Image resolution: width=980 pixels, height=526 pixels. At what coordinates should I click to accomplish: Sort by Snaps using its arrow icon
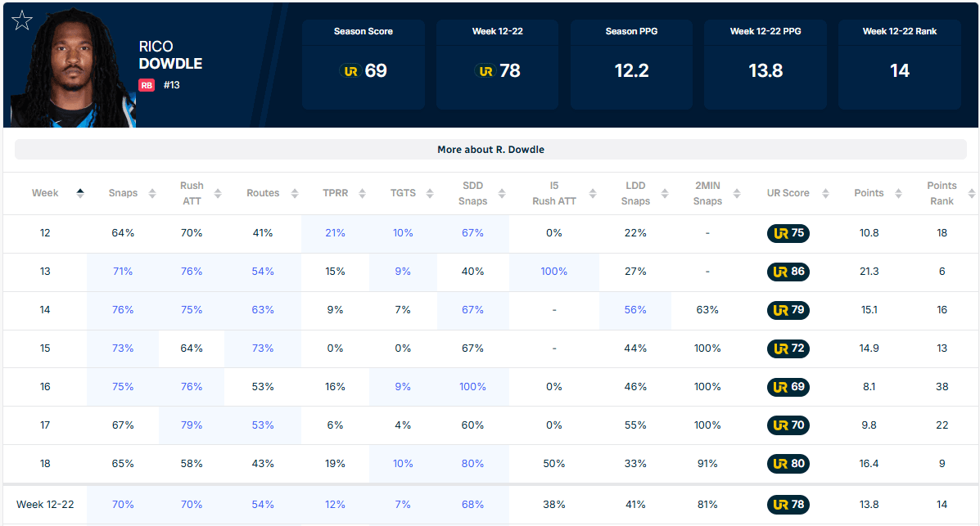coord(152,193)
